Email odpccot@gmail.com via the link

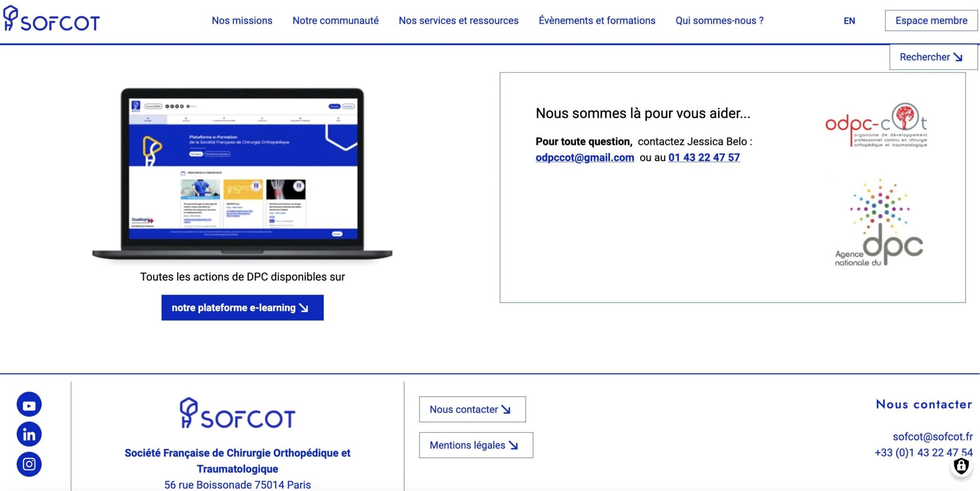(x=584, y=157)
